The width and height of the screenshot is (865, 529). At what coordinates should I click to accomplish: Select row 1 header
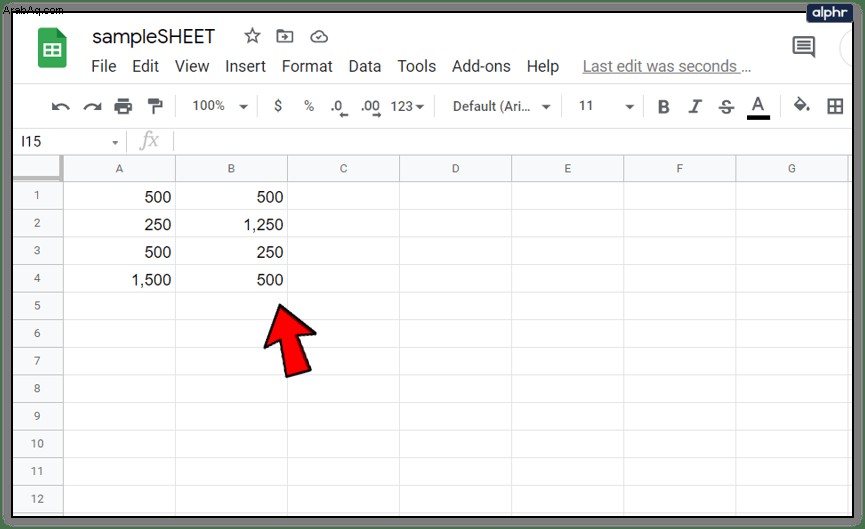37,195
